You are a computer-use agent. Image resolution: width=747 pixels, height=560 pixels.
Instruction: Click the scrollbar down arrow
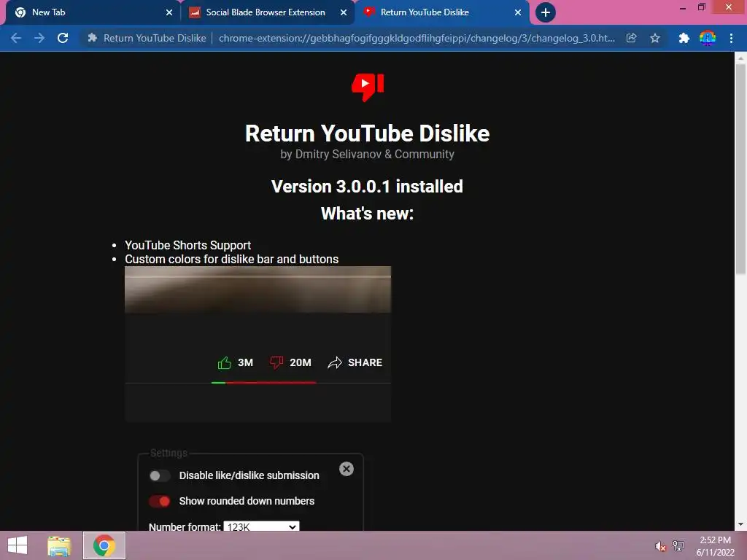(x=740, y=525)
